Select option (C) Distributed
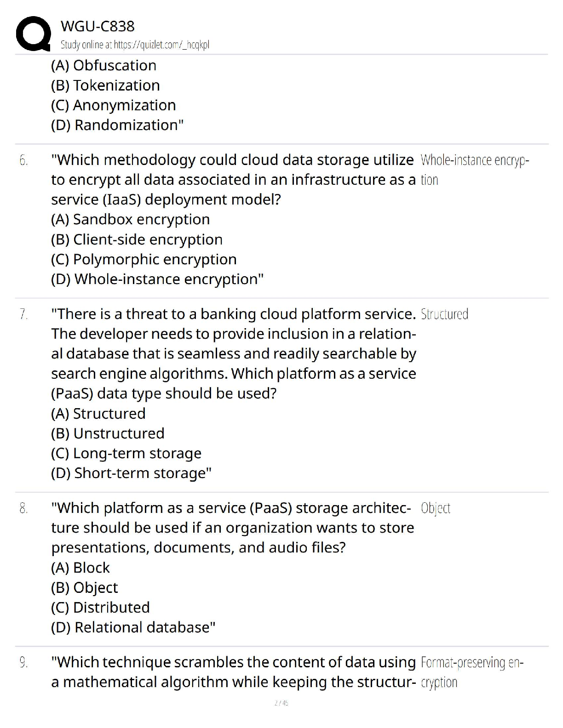563x728 pixels. (x=100, y=608)
